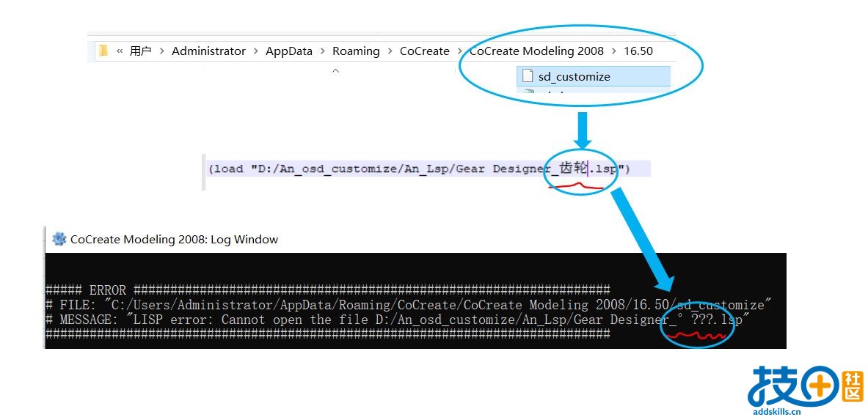Expand the chevron after 用户
Image resolution: width=868 pixels, height=420 pixels.
coord(161,51)
